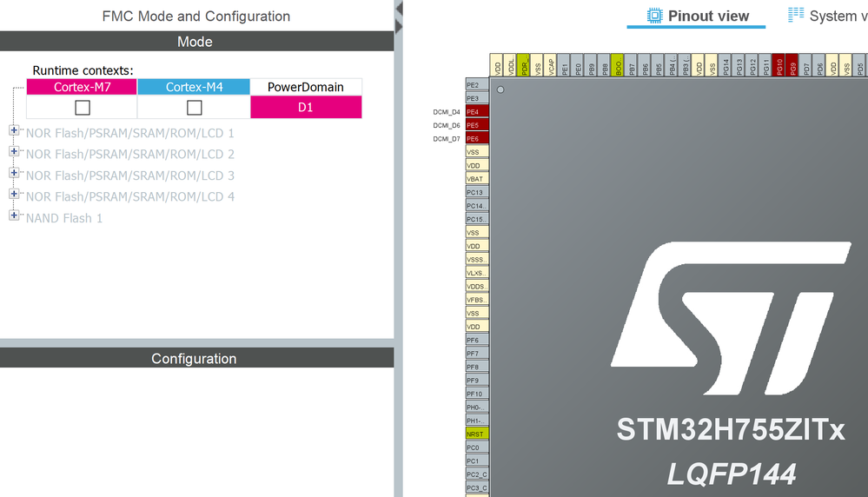Open pin PE6 assigned to DCMI_D7

point(477,138)
